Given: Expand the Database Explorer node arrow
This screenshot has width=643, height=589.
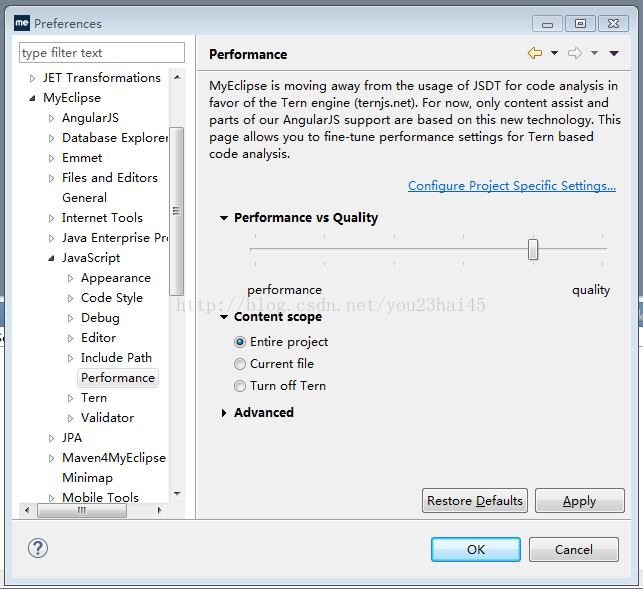Looking at the screenshot, I should tap(51, 139).
